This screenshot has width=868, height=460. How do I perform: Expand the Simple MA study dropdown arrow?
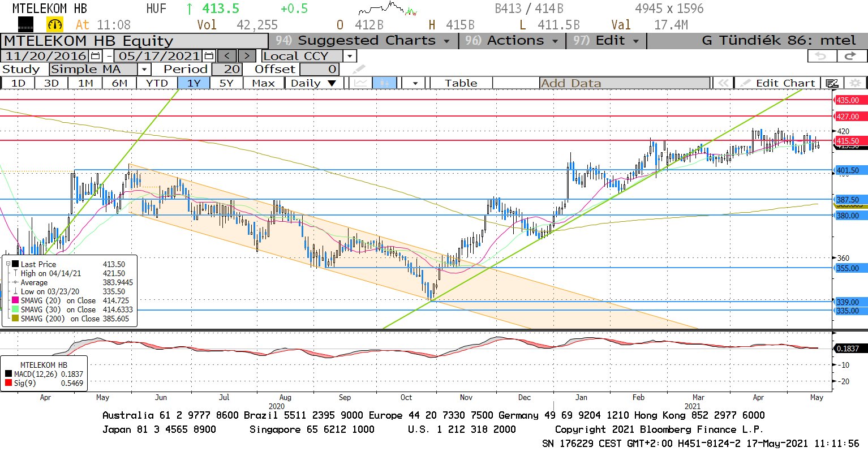tap(144, 70)
